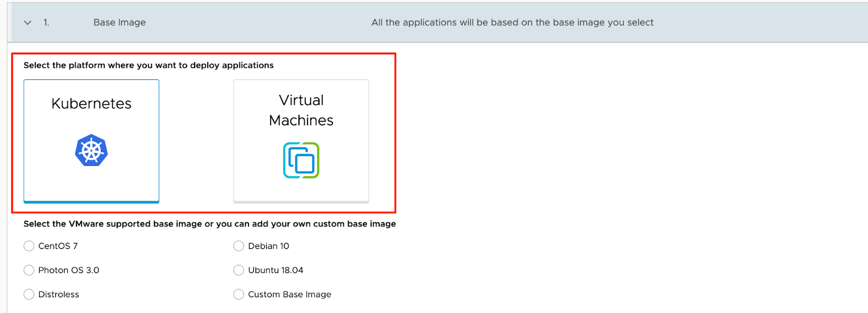Click the Kubernetes helm wheel icon
The image size is (868, 313).
[91, 150]
